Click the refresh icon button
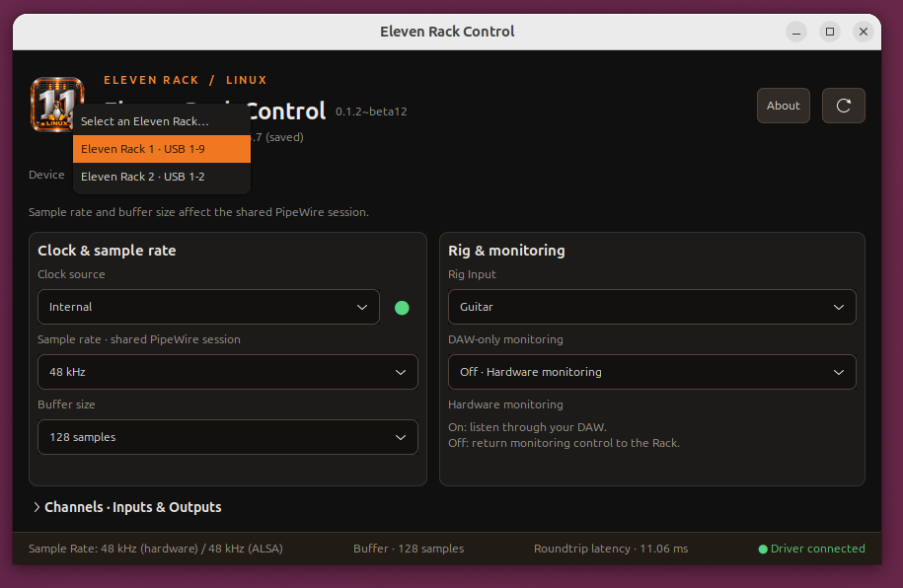Screen dimensions: 903x588 843,106
